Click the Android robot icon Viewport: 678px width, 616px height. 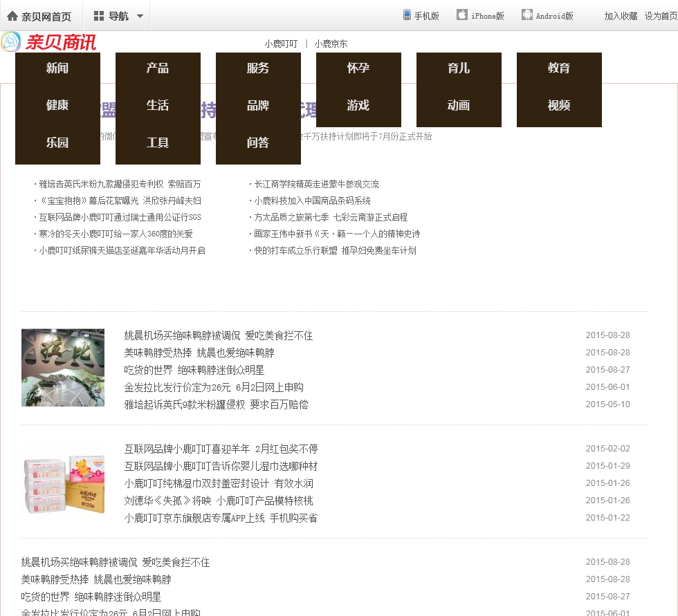(526, 15)
